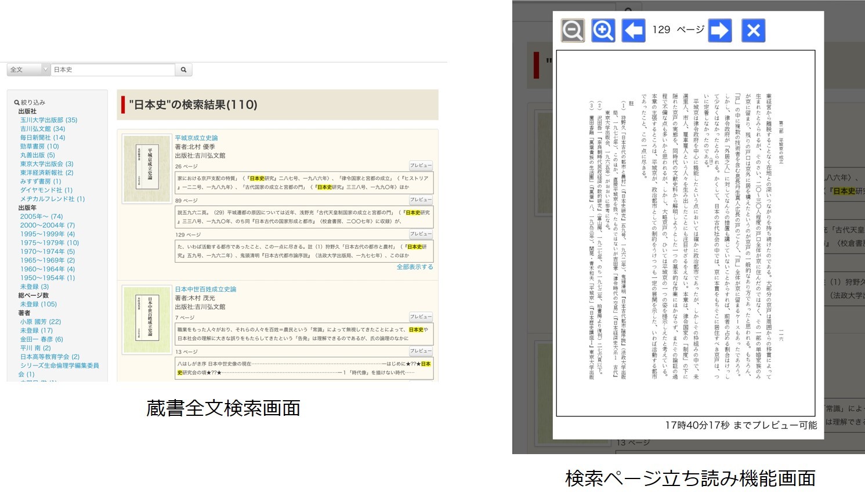
Task: Preview page 13 of 日本中世百姓成立史論
Action: pos(421,351)
